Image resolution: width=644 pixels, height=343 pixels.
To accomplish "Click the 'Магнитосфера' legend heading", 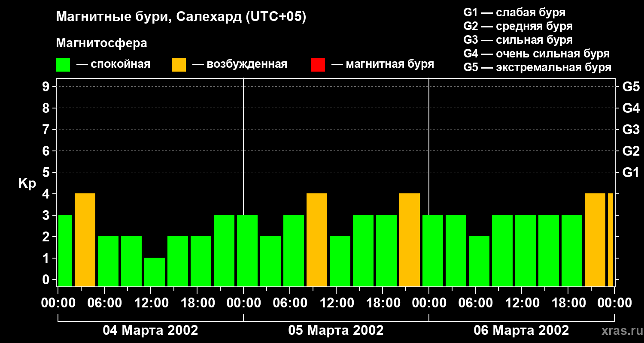I will click(x=101, y=43).
